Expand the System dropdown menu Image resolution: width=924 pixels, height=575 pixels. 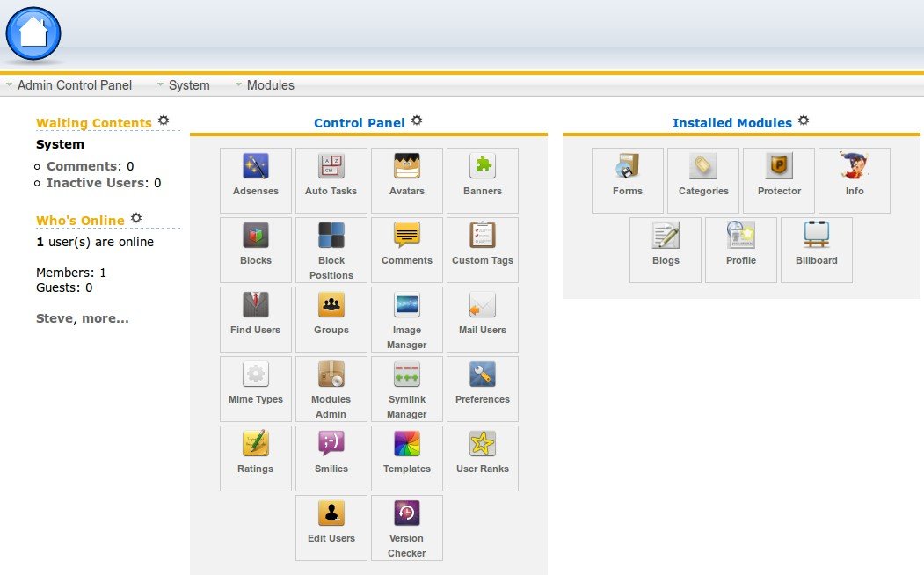(x=183, y=85)
